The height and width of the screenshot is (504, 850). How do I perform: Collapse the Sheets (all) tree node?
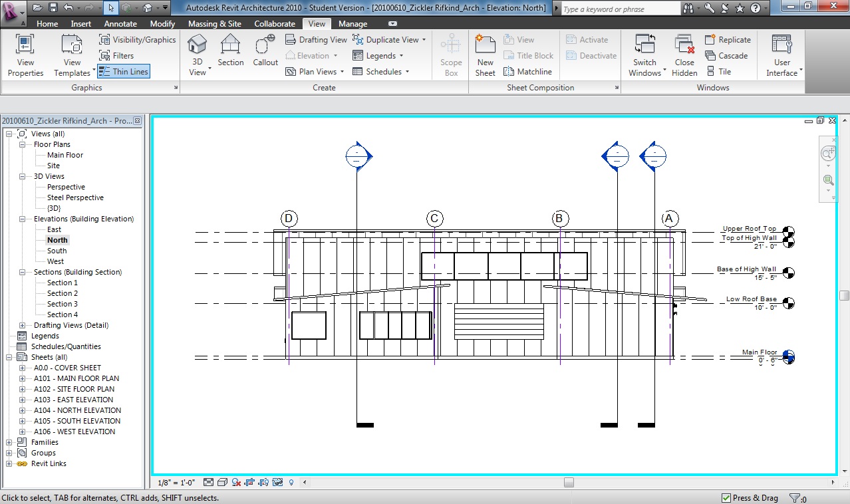pyautogui.click(x=9, y=357)
